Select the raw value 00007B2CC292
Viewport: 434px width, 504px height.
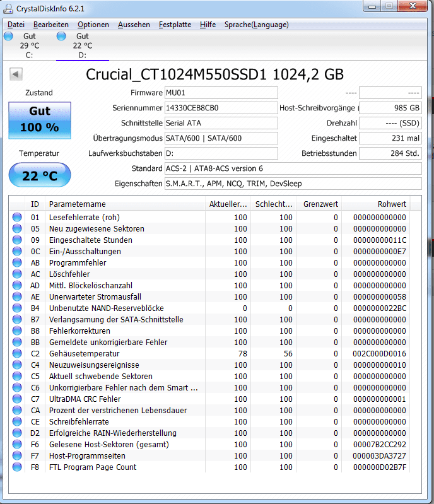pos(380,444)
